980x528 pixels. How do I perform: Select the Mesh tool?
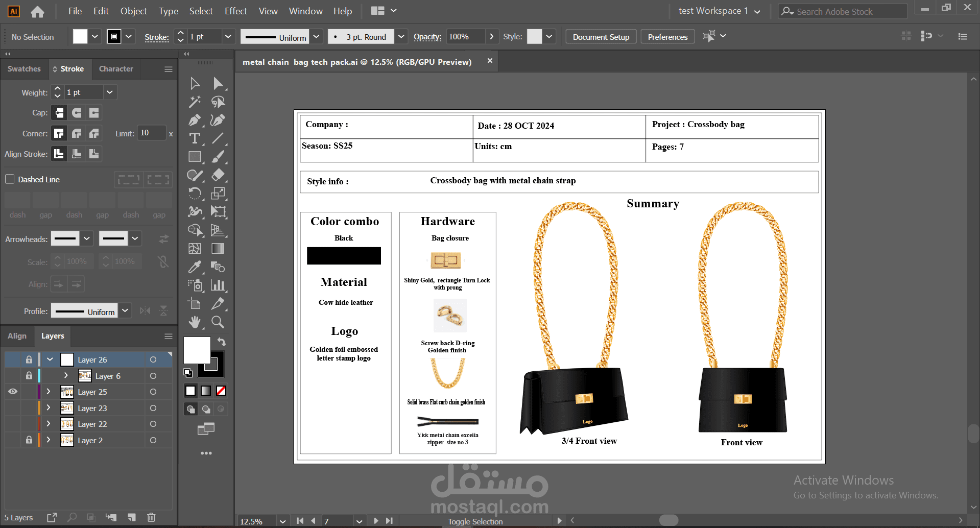coord(195,249)
